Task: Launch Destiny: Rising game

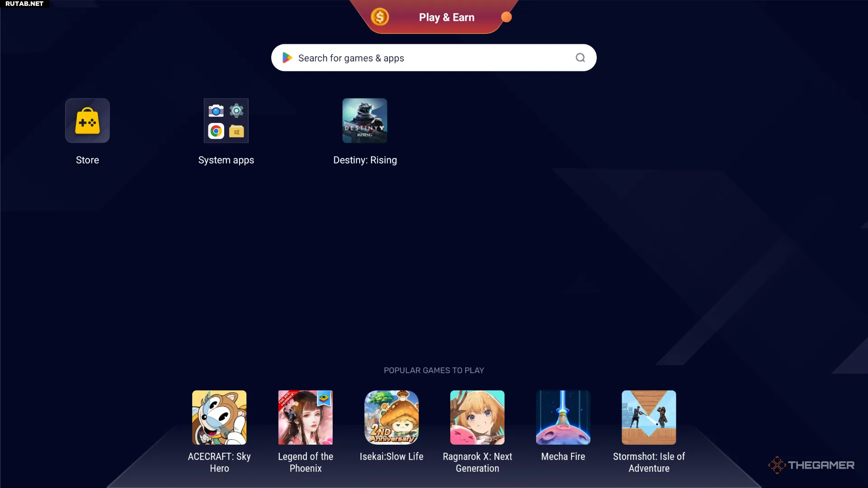Action: [365, 121]
